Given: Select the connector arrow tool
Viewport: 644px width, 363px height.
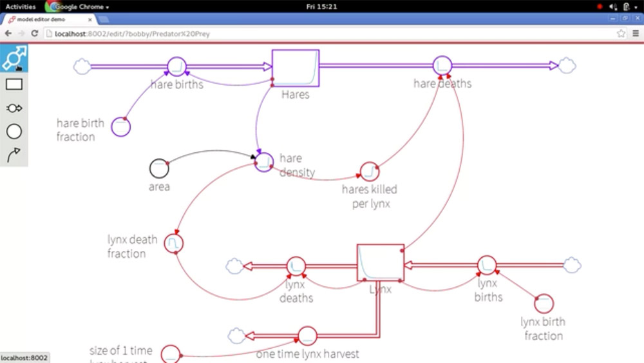Looking at the screenshot, I should point(14,155).
